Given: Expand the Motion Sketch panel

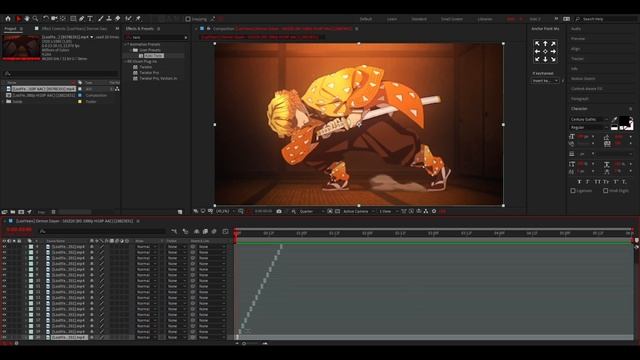Looking at the screenshot, I should (583, 78).
